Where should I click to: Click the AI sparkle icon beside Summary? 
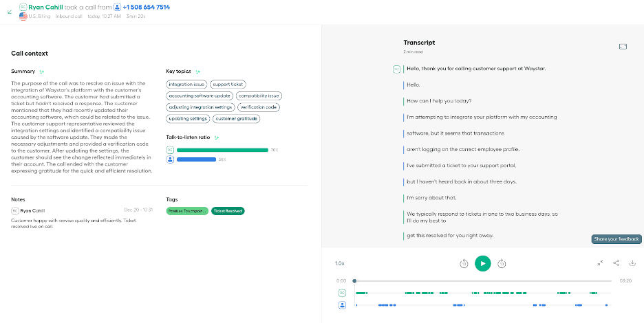click(42, 71)
